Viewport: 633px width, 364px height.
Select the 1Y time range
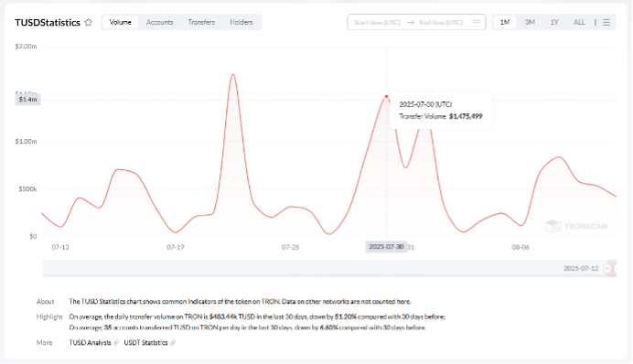[554, 22]
